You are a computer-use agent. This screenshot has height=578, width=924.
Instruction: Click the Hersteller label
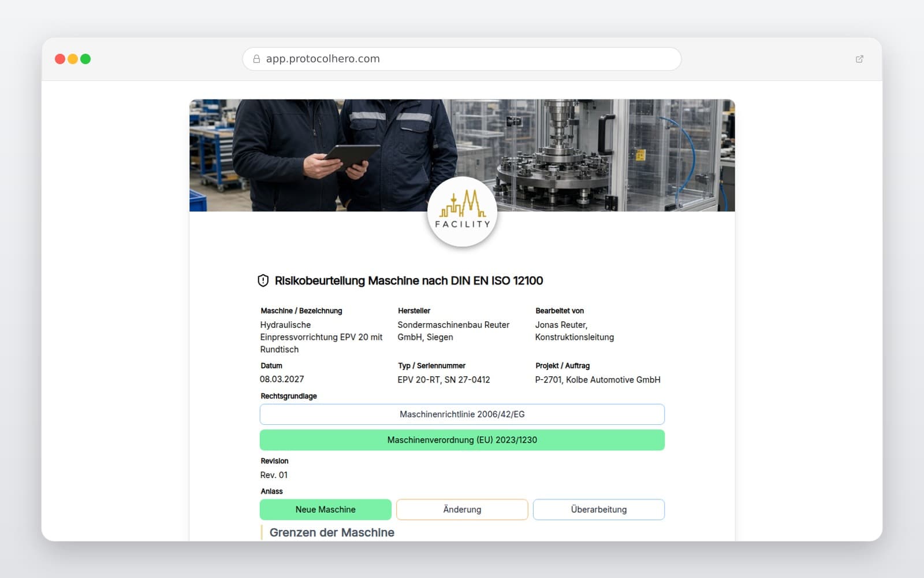[414, 311]
